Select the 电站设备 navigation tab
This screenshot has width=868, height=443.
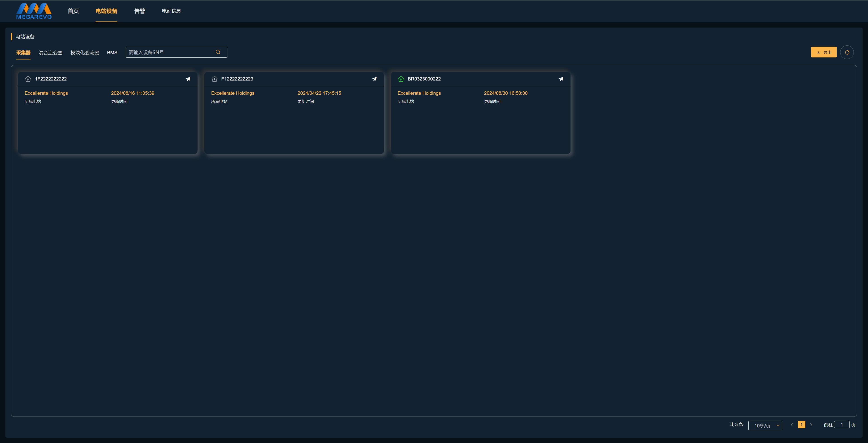coord(106,11)
